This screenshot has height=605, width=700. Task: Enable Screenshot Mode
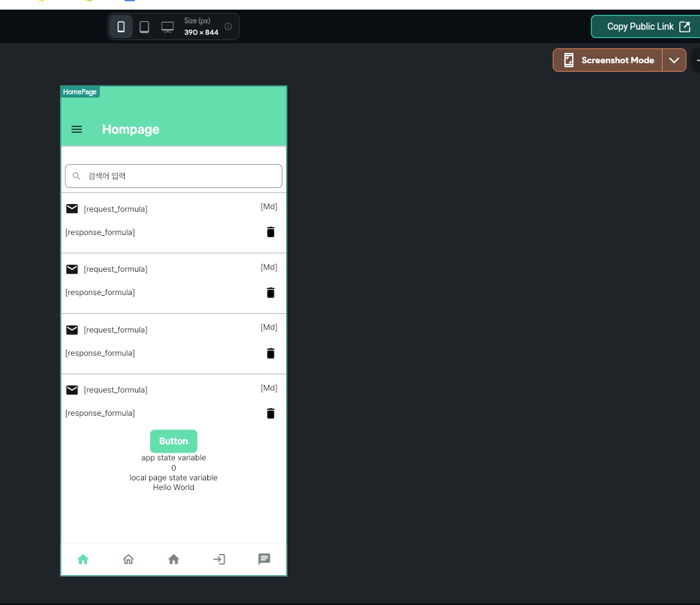click(x=608, y=60)
